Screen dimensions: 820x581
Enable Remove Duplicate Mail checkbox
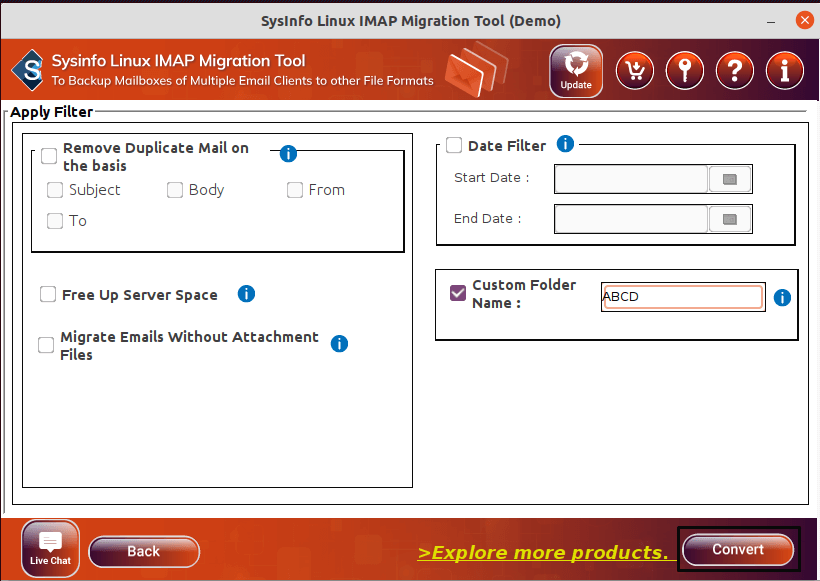click(x=49, y=156)
